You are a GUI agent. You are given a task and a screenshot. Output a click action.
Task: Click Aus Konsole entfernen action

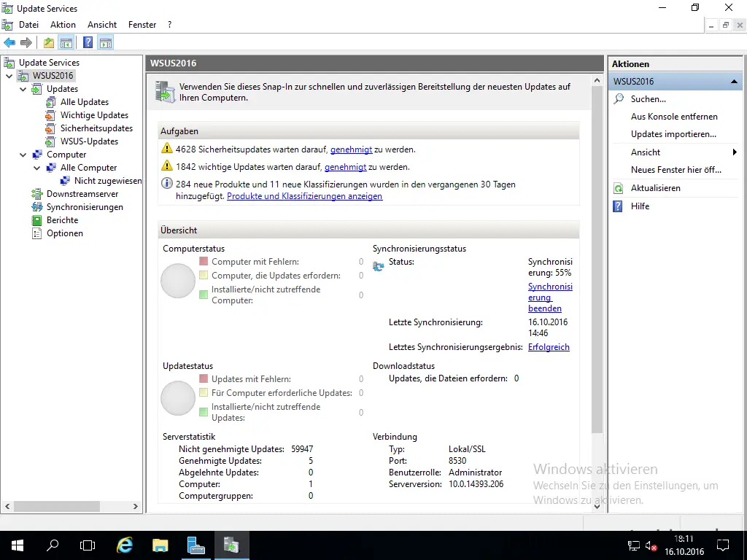(673, 117)
